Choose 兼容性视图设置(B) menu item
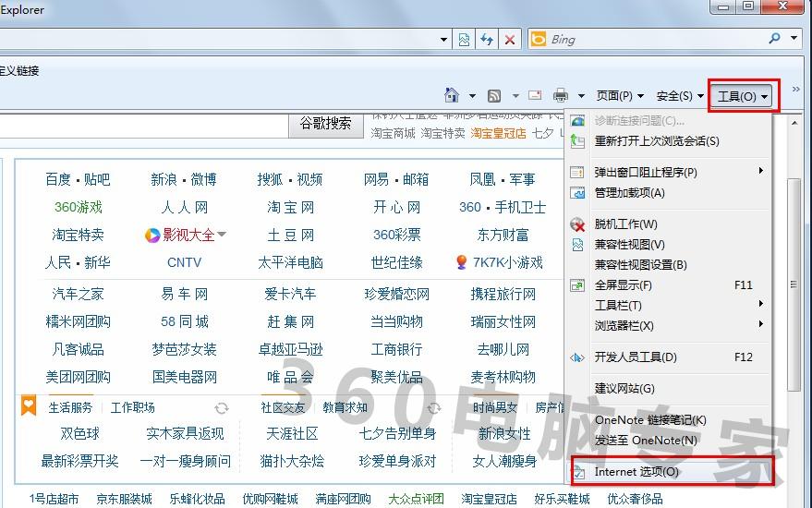Viewport: 812px width, 508px height. coord(669,264)
